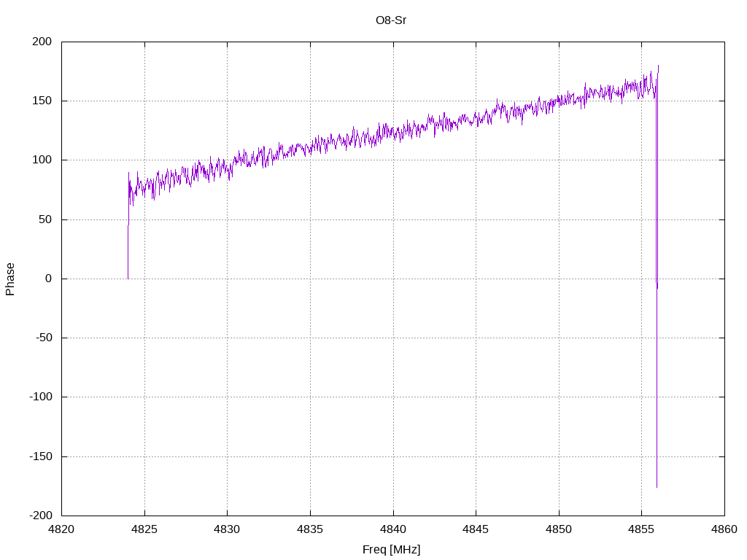Click the y-axis tick label -50
Image resolution: width=747 pixels, height=560 pixels.
44,338
